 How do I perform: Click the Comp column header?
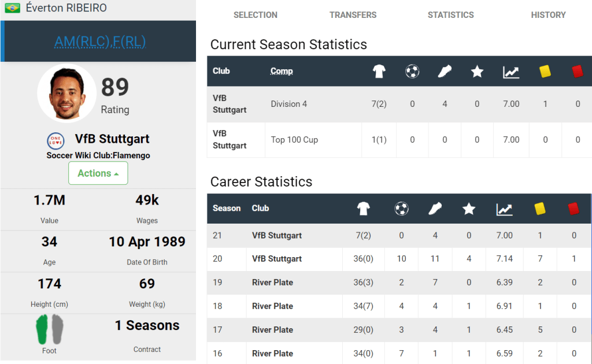[x=282, y=71]
